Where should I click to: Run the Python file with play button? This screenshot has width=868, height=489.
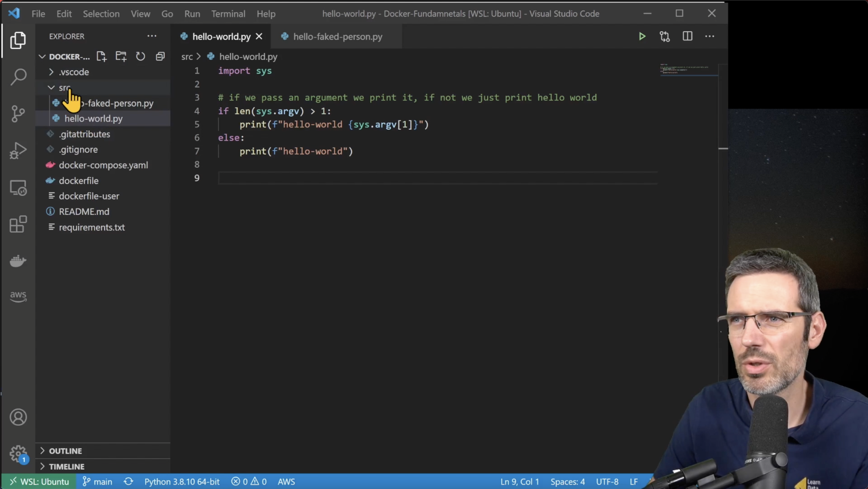pyautogui.click(x=642, y=36)
